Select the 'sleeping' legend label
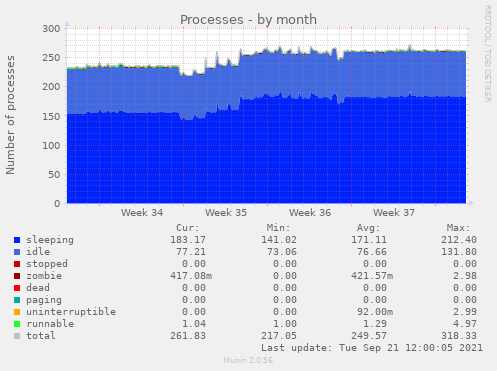The width and height of the screenshot is (497, 371). coord(50,240)
